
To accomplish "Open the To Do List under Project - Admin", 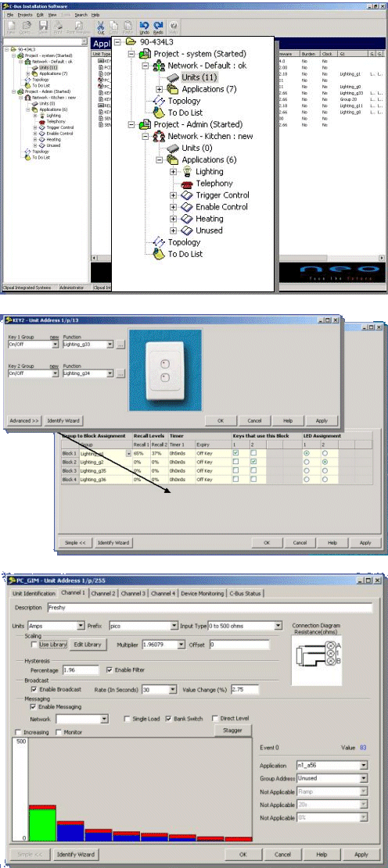I will tap(185, 254).
